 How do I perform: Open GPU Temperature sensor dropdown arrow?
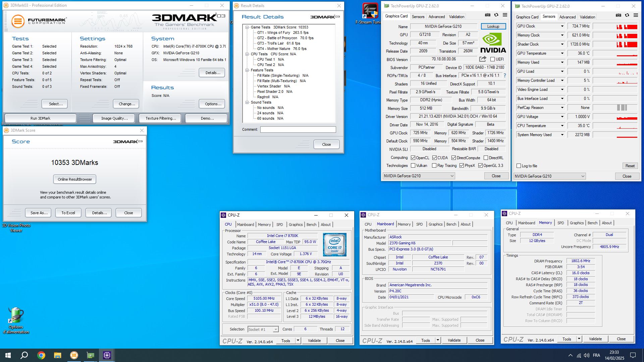pos(562,53)
